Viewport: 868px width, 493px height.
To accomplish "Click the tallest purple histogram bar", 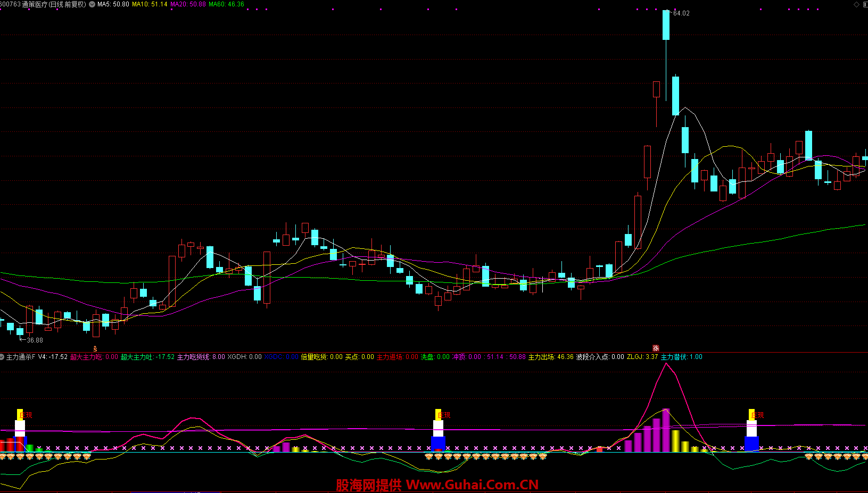I will tap(666, 430).
